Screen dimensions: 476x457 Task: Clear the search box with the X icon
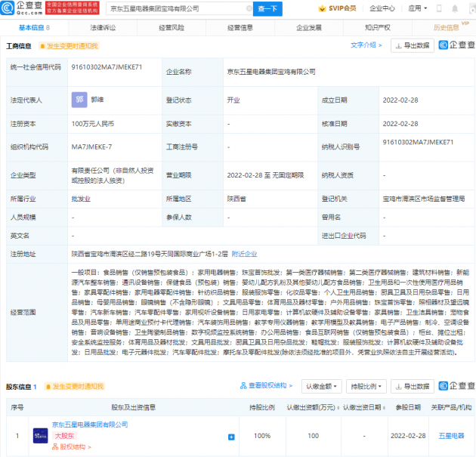pyautogui.click(x=249, y=8)
